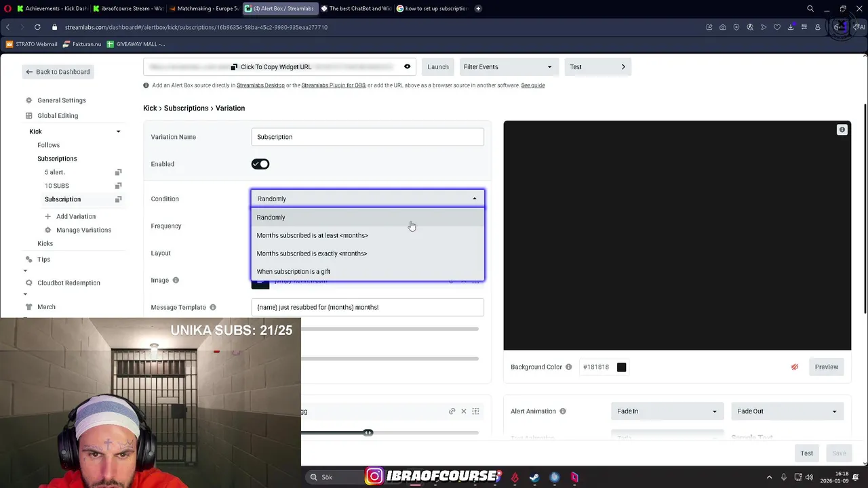Open the Fade In animation dropdown
The image size is (868, 488).
pos(667,411)
